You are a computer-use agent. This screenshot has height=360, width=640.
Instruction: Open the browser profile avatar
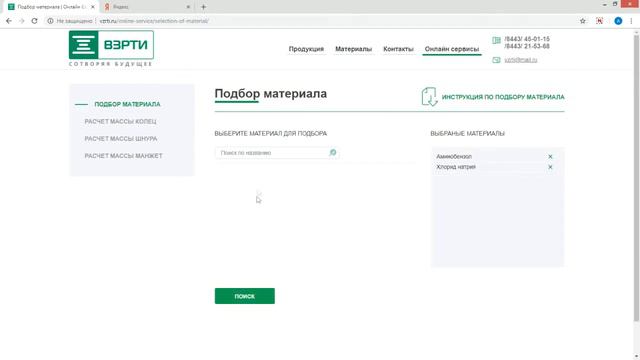[x=618, y=21]
